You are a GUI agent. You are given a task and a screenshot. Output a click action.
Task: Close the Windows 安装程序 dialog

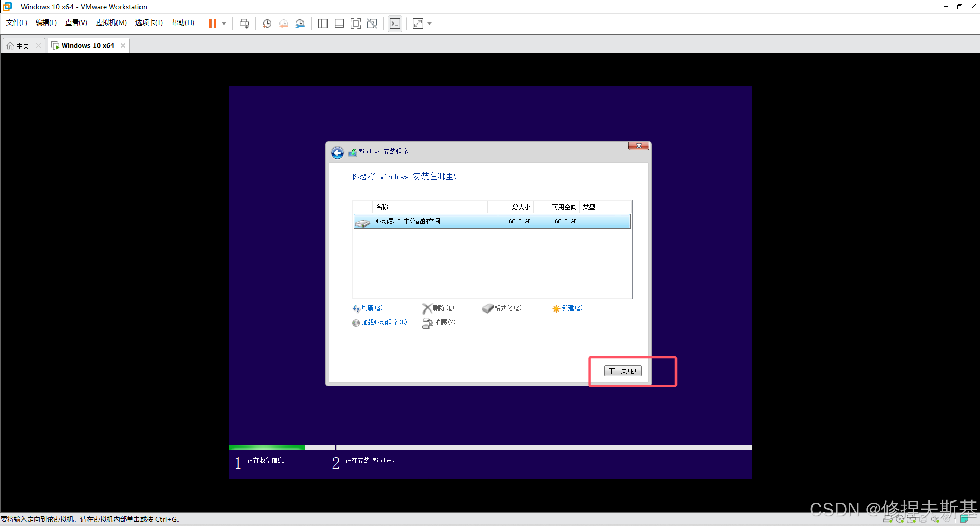639,146
